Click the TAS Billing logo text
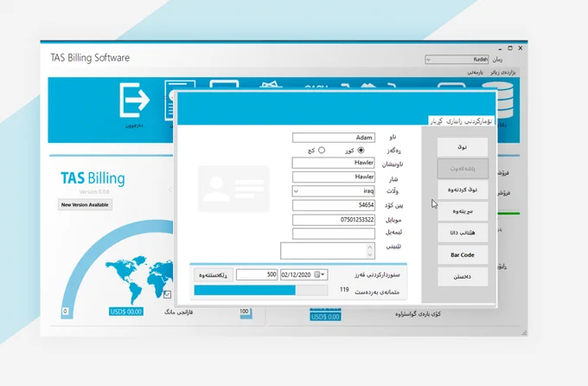Viewport: 588px width, 386px height. point(93,178)
